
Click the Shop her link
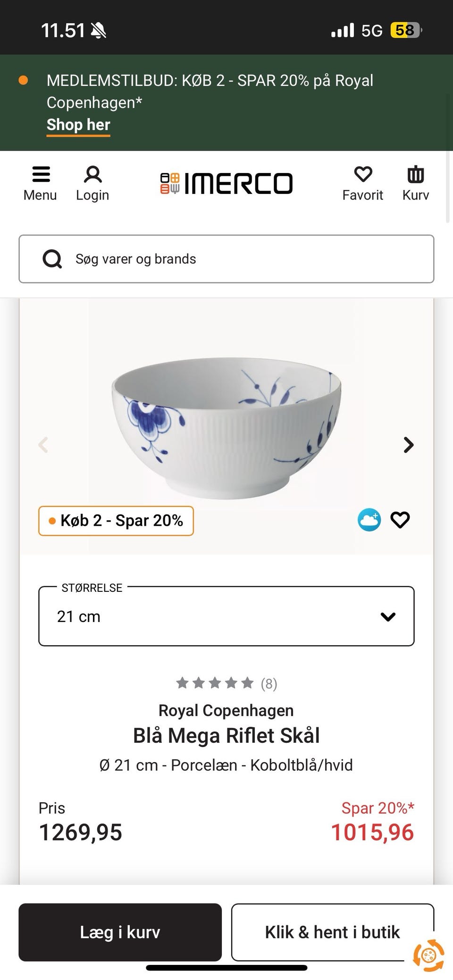[x=78, y=125]
